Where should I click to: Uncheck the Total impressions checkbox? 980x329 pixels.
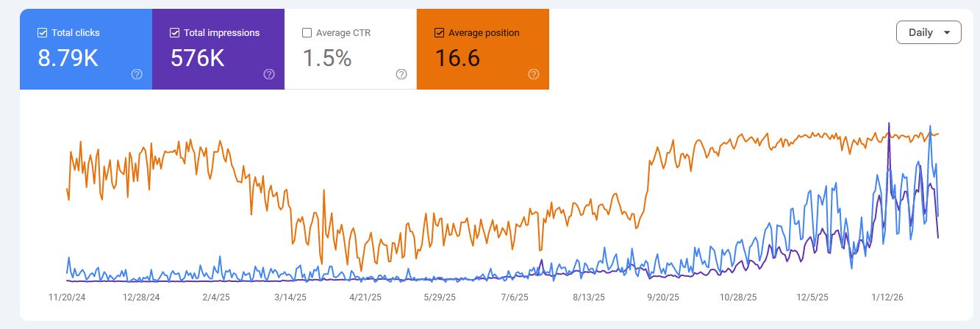175,33
